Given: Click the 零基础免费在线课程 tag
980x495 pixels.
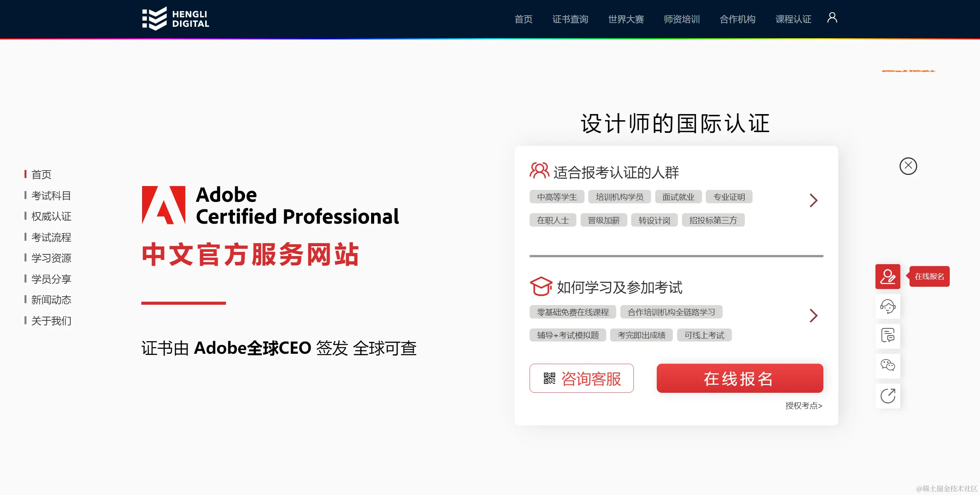Looking at the screenshot, I should click(x=573, y=312).
